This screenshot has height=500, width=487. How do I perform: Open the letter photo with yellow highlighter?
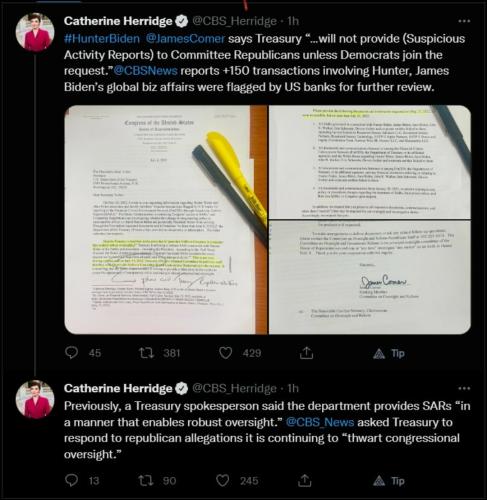click(x=166, y=220)
